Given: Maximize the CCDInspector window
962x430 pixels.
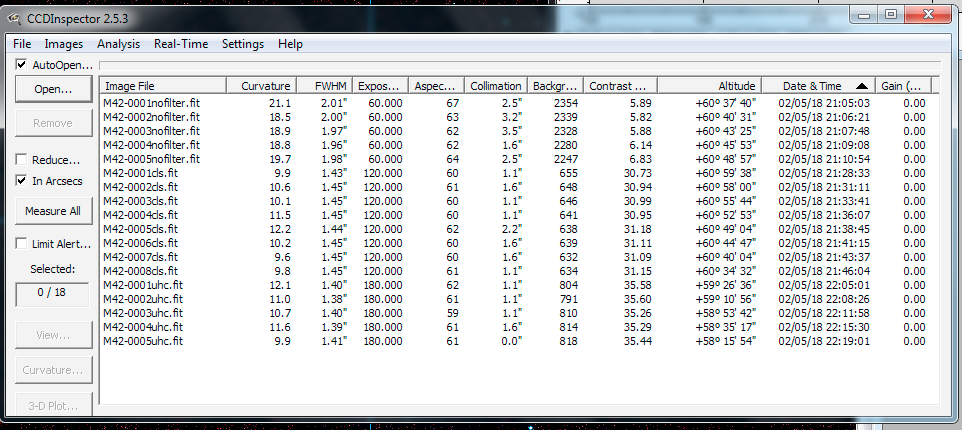Looking at the screenshot, I should [890, 15].
